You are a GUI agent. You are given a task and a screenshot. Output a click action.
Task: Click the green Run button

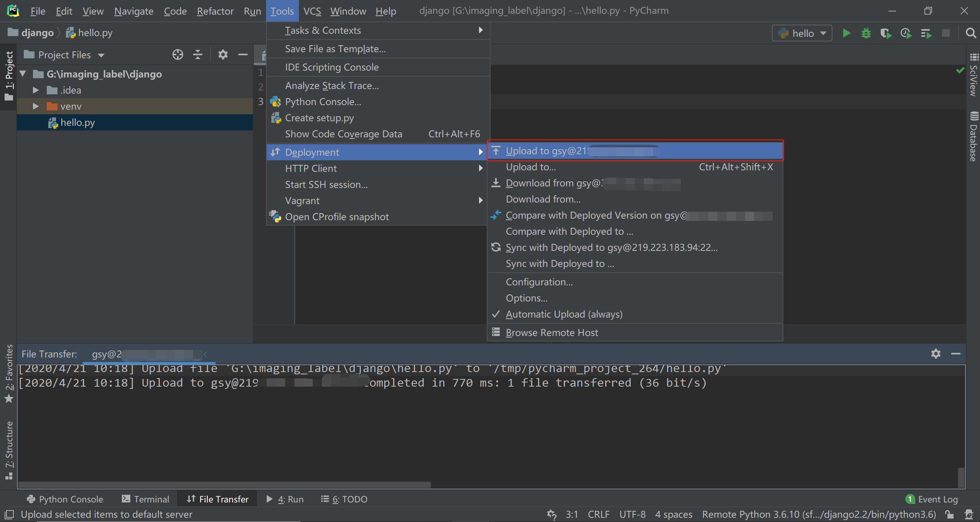click(847, 33)
